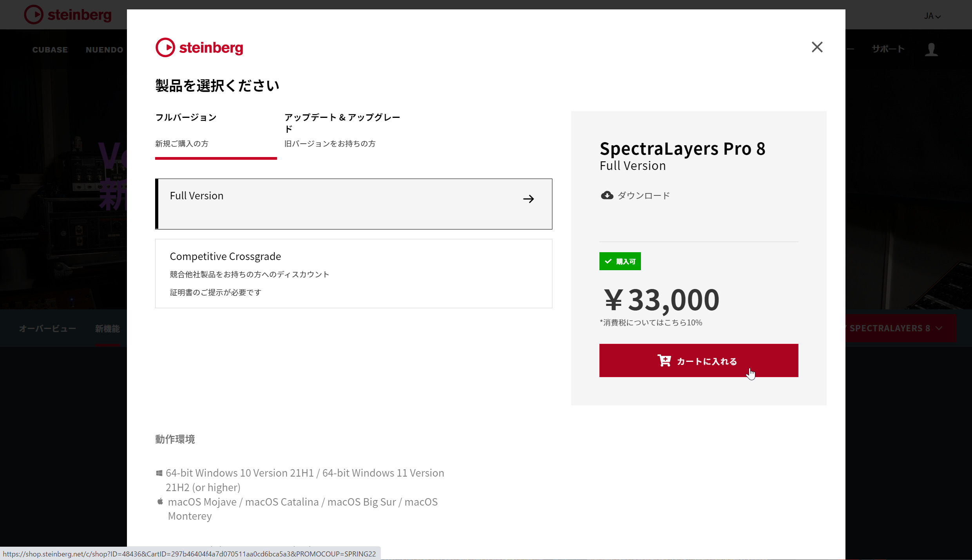Click the Steinberg logo in the dialog
Viewport: 972px width, 560px height.
pyautogui.click(x=199, y=47)
